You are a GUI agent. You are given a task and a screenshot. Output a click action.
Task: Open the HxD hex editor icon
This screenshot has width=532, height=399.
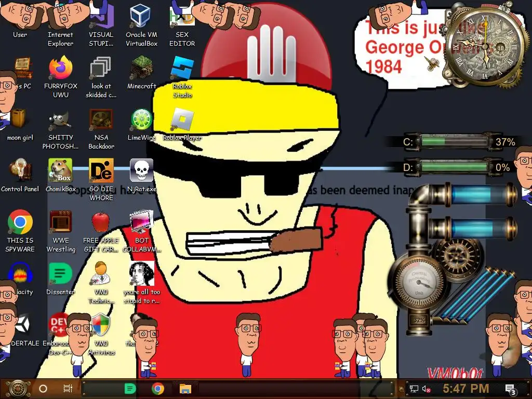(182, 24)
